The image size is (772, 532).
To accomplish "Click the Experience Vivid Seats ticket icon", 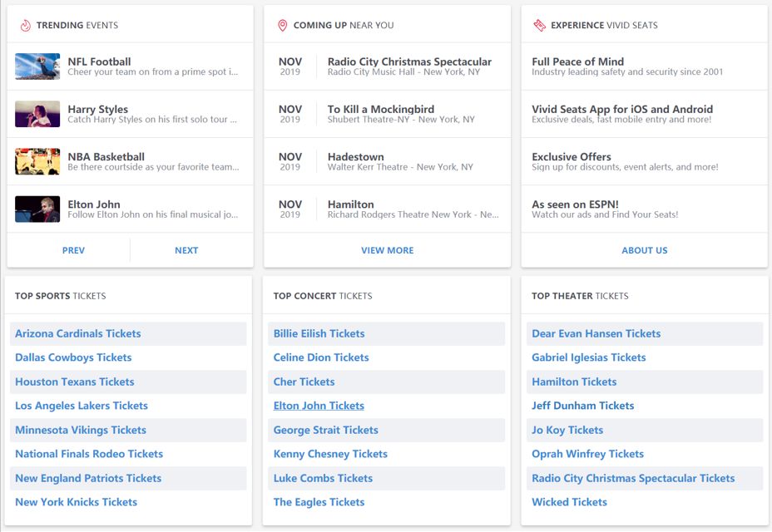I will [x=540, y=26].
